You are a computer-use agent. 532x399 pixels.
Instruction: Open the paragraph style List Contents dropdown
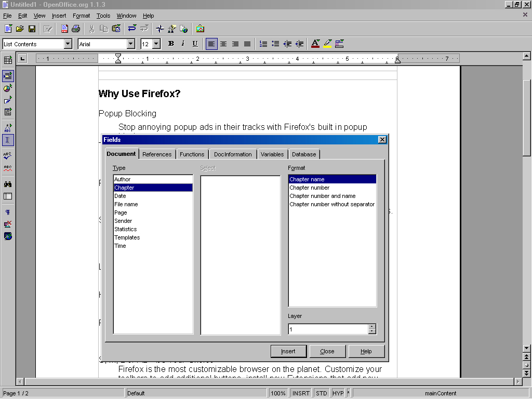click(68, 44)
